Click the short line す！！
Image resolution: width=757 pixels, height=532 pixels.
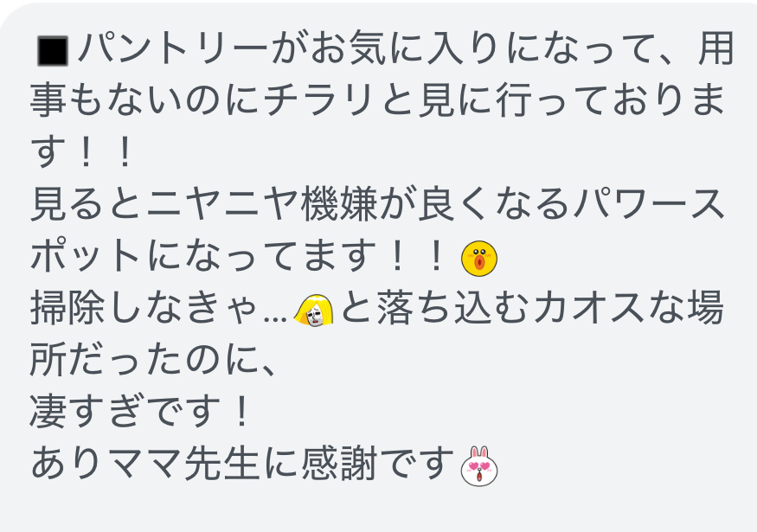(x=83, y=152)
